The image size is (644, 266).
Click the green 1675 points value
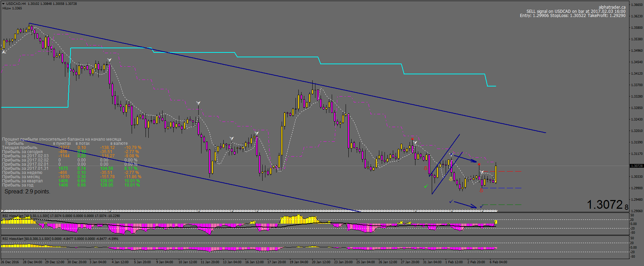point(63,168)
